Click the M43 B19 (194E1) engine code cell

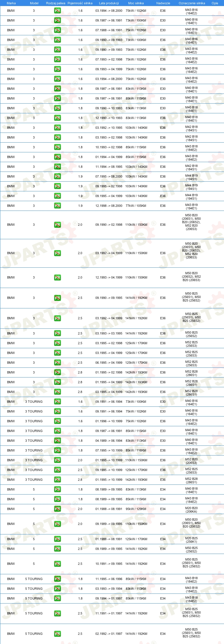point(191,207)
